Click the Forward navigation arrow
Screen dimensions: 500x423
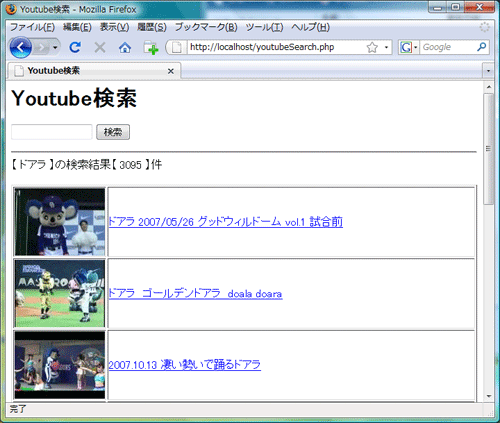click(41, 48)
